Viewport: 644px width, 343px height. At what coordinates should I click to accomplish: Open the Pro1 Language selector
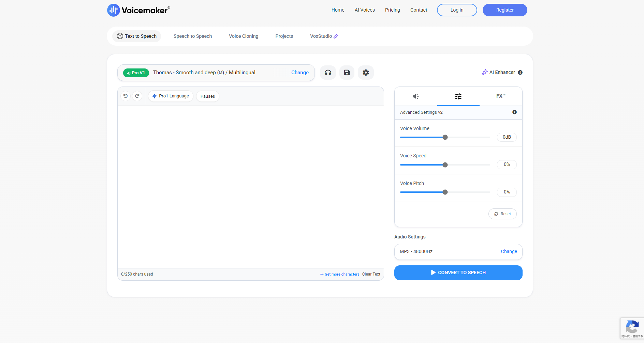pos(171,96)
